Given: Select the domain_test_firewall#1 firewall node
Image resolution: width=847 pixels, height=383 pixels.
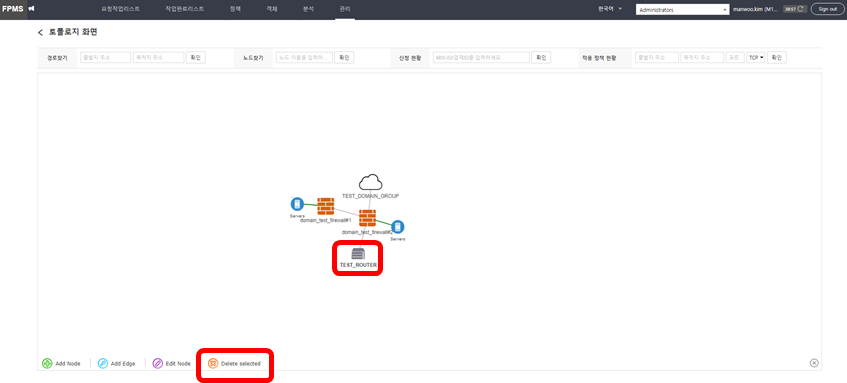Looking at the screenshot, I should (325, 206).
